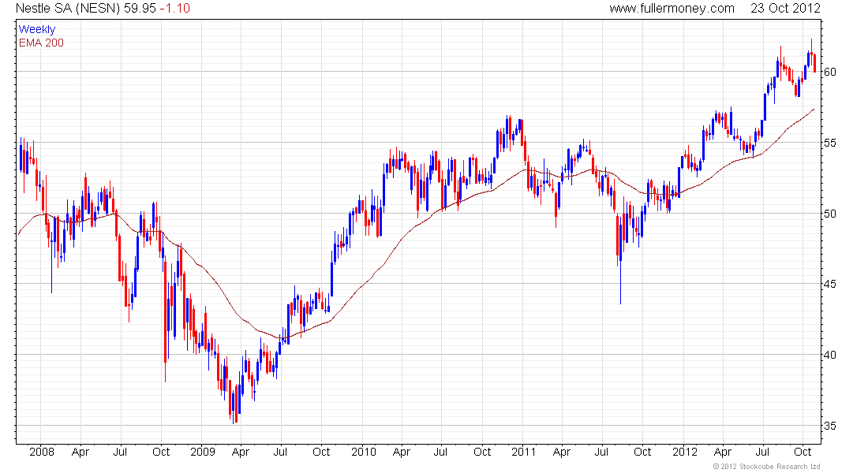Click the chart date 23 Oct 2012

click(x=785, y=9)
